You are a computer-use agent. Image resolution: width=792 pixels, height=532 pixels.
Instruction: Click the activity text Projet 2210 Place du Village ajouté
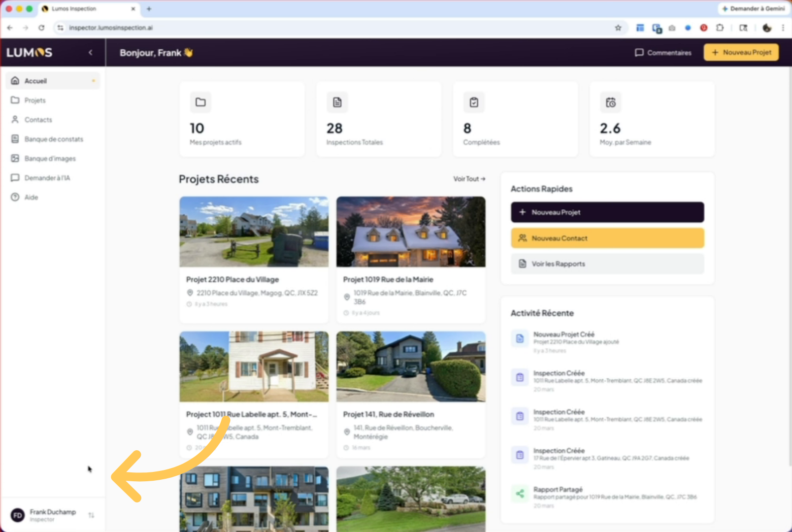576,342
